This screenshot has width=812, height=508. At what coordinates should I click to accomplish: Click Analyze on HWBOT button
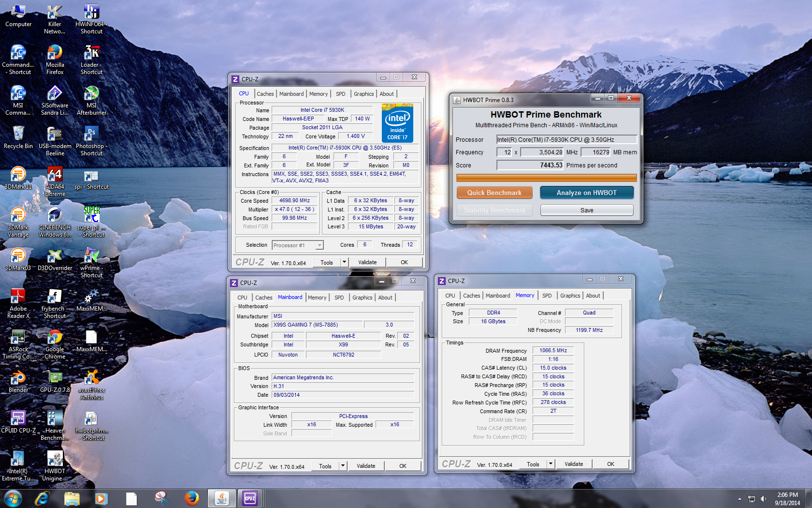586,193
